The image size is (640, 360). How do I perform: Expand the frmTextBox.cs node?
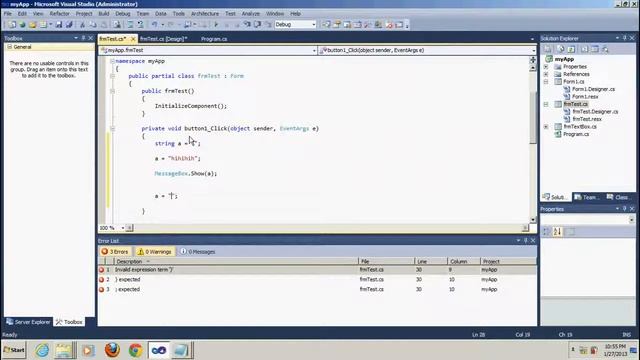click(x=546, y=127)
